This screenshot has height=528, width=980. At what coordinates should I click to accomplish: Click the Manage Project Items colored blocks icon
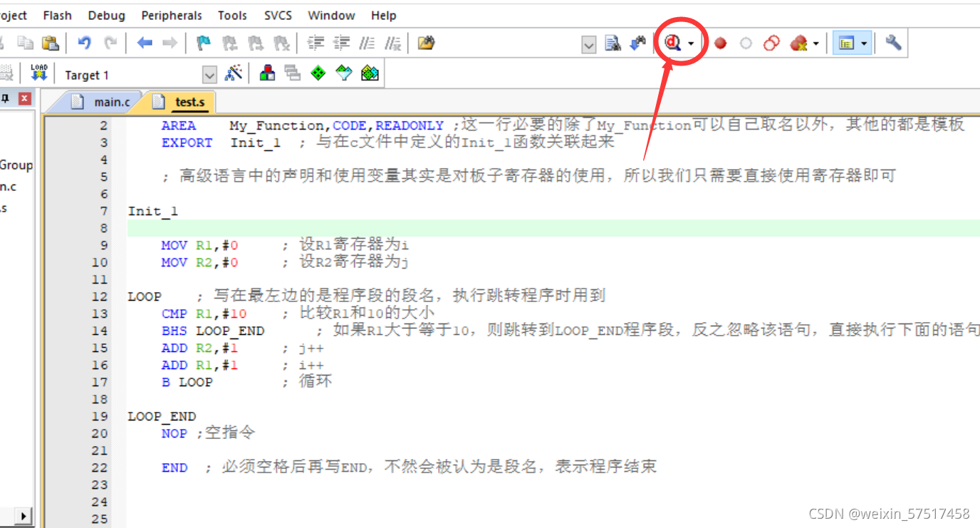268,73
